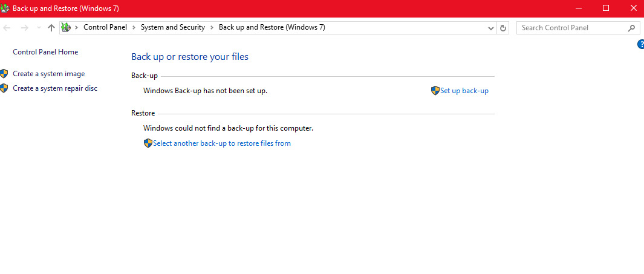Maximize the Back up and Restore window
Viewport: 644px width, 274px height.
[606, 8]
